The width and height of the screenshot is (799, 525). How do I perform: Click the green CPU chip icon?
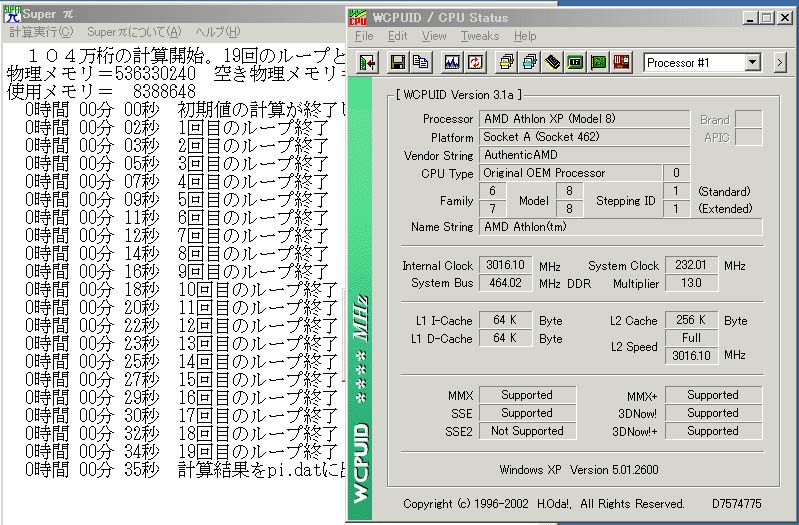(575, 63)
